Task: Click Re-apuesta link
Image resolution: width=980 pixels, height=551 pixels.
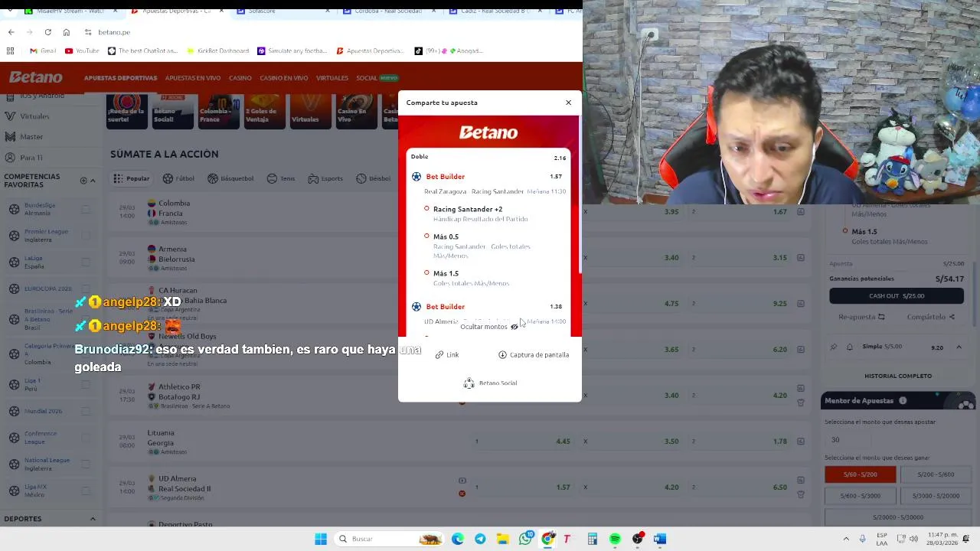Action: (861, 317)
